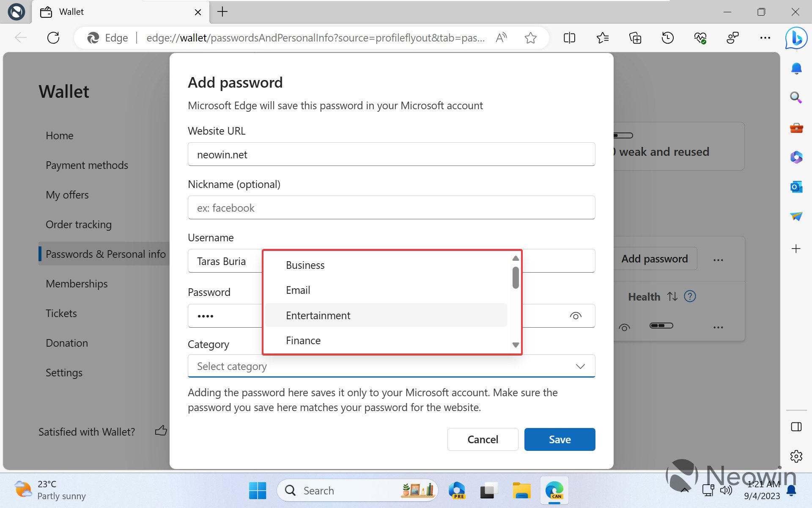Viewport: 812px width, 508px height.
Task: Open Outlook from the Edge sidebar
Action: pos(796,187)
